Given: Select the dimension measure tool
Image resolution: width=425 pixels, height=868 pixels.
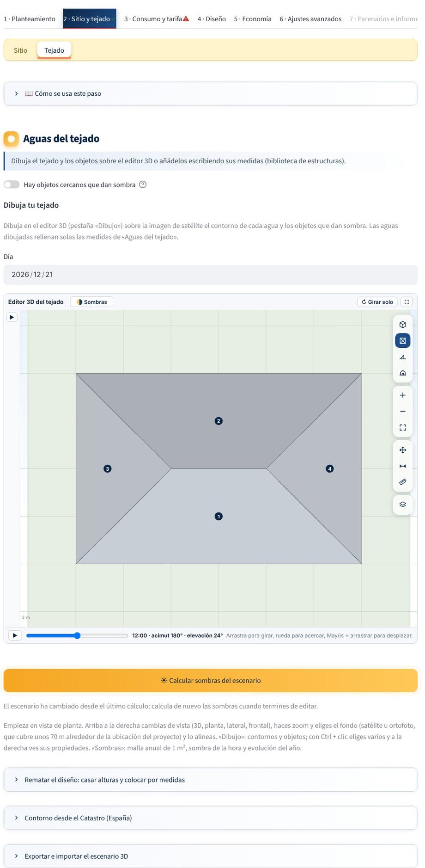Looking at the screenshot, I should pyautogui.click(x=402, y=466).
